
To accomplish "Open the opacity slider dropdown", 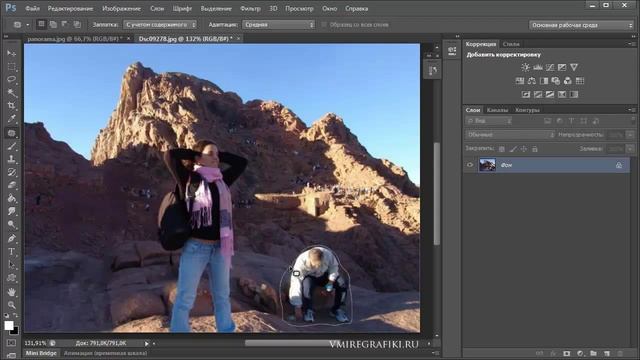I will 630,135.
